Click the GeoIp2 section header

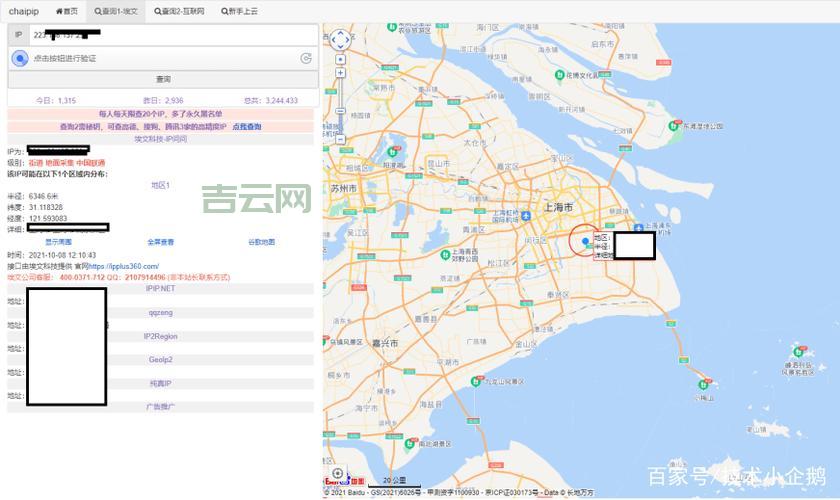[160, 360]
